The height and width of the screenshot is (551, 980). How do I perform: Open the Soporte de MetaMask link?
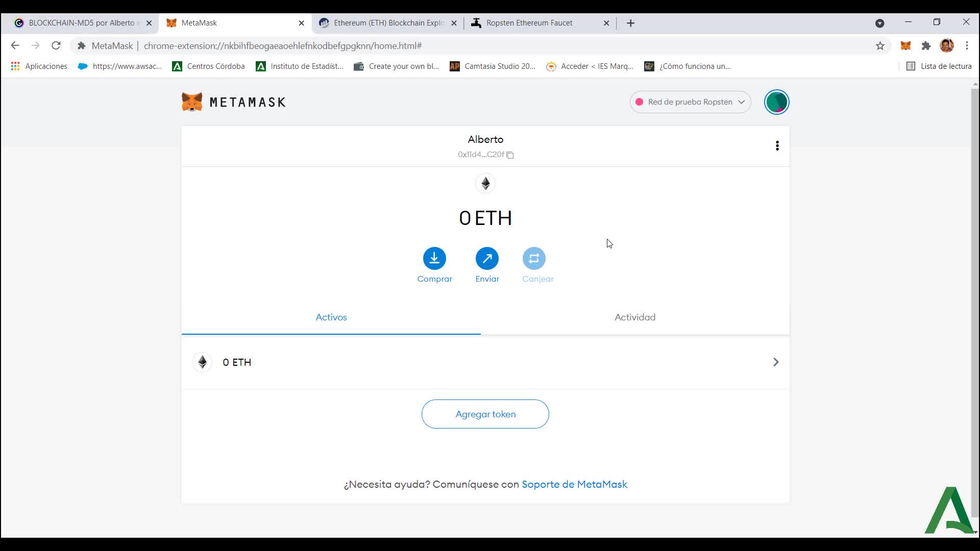(x=574, y=484)
